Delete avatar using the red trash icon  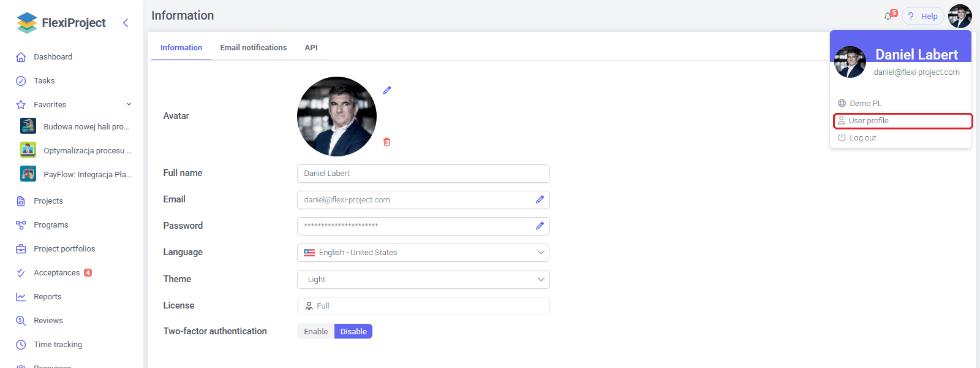[x=387, y=142]
